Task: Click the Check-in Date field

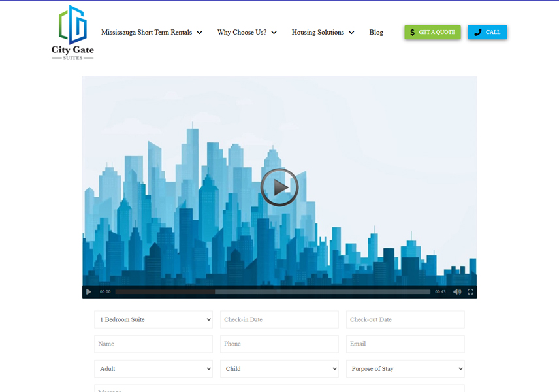Action: click(279, 319)
